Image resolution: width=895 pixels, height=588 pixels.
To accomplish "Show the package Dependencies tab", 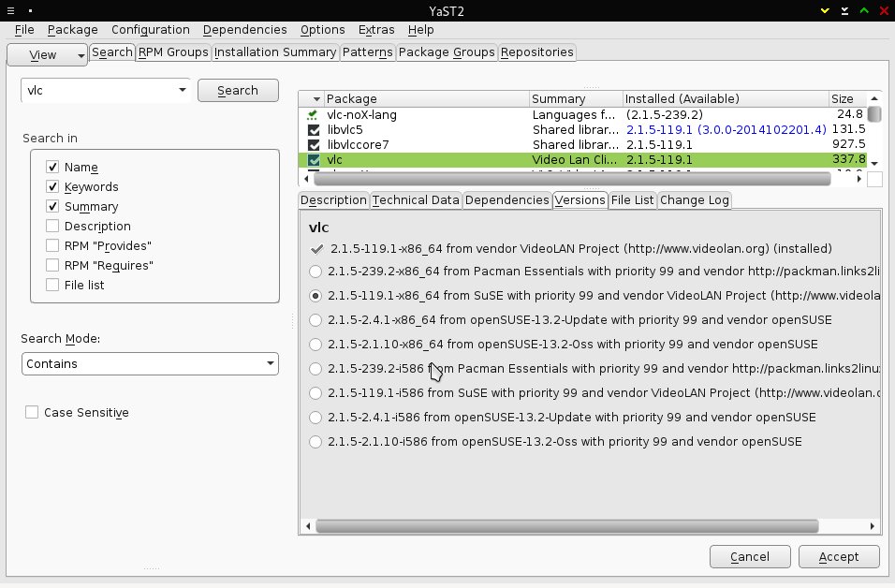I will point(506,200).
